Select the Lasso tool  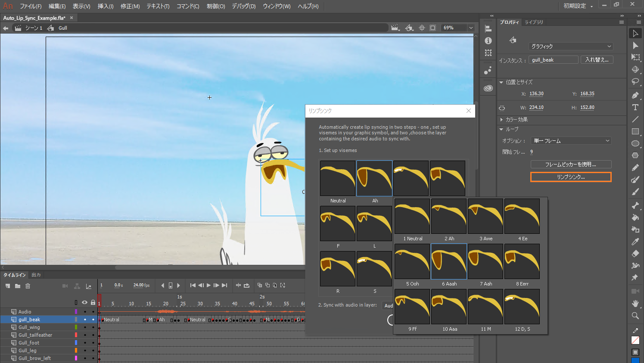(x=635, y=82)
